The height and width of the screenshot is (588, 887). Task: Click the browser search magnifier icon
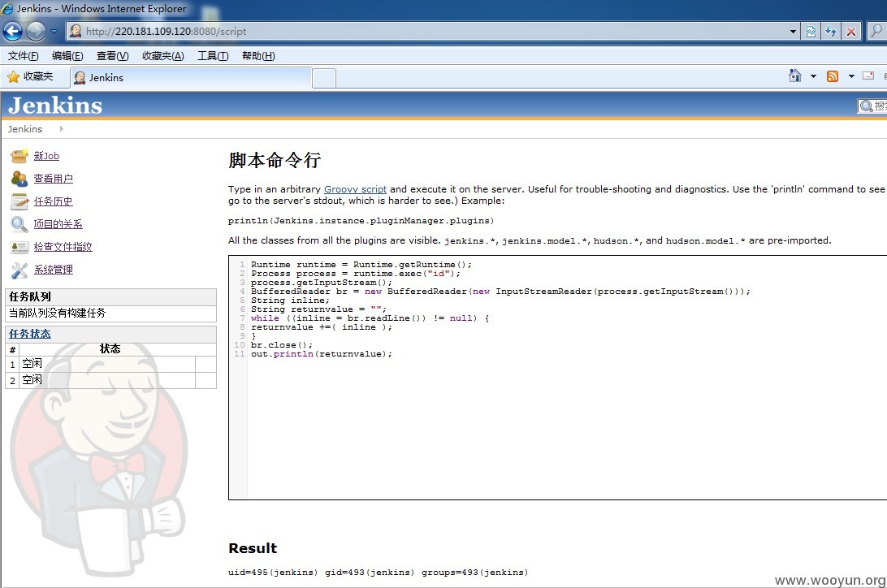(x=876, y=31)
